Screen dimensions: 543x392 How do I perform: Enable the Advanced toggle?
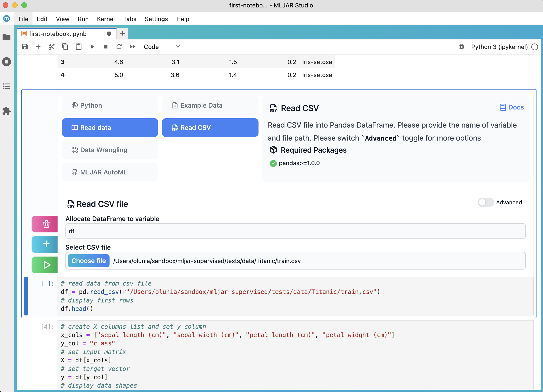[485, 202]
